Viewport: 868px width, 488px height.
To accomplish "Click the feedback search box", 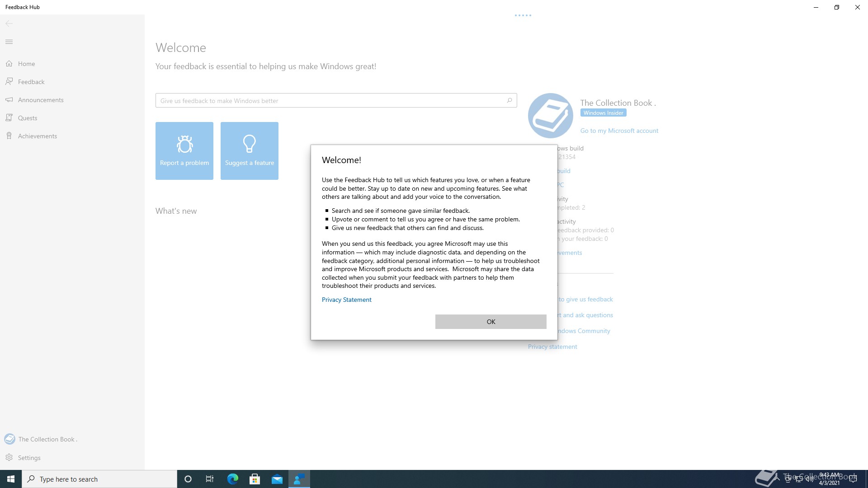I will [336, 100].
